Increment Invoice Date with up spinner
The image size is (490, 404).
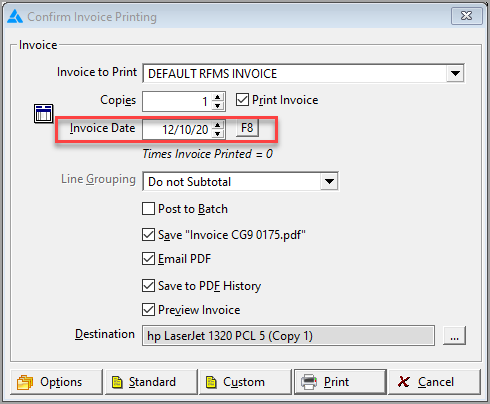click(x=218, y=125)
